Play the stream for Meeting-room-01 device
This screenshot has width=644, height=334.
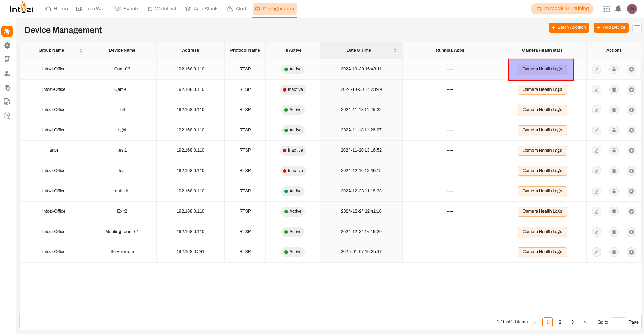pos(632,232)
